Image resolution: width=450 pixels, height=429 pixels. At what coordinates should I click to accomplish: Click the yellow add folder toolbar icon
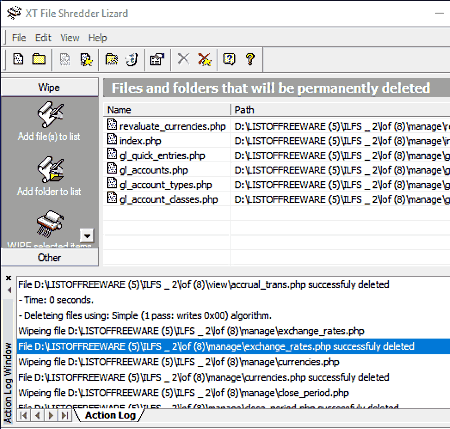click(39, 59)
